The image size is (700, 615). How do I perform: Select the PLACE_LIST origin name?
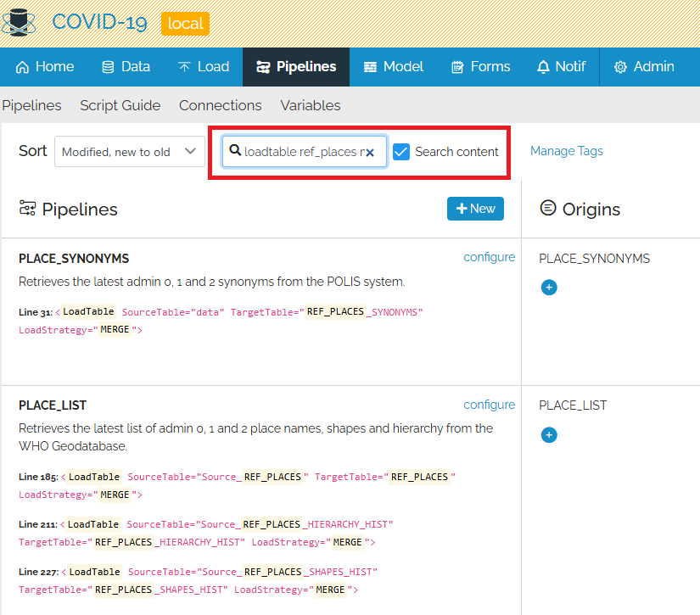(x=573, y=405)
